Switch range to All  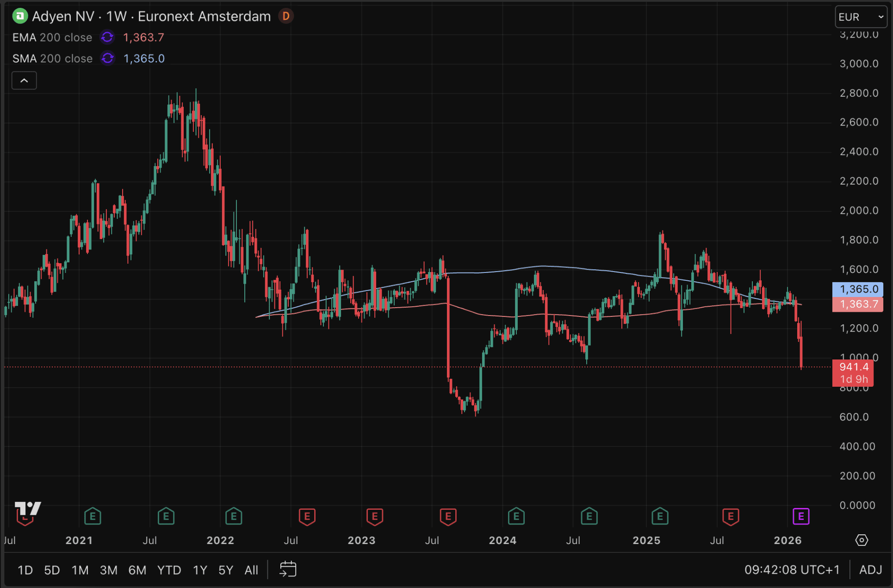pyautogui.click(x=251, y=570)
